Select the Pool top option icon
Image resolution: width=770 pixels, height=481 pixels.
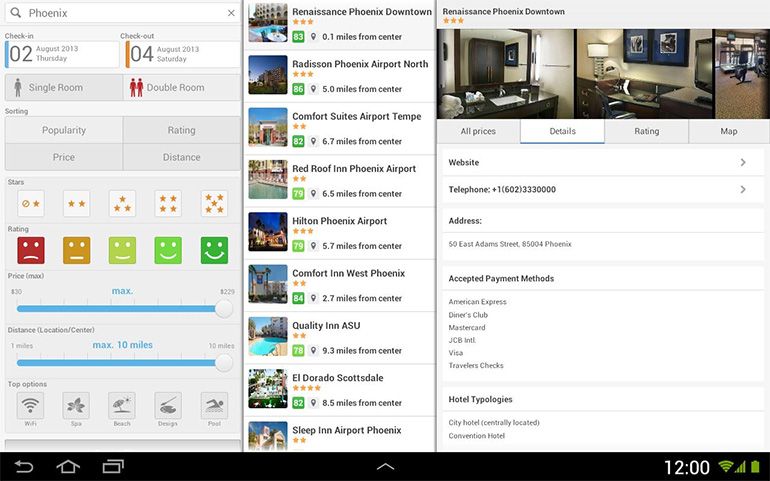214,405
